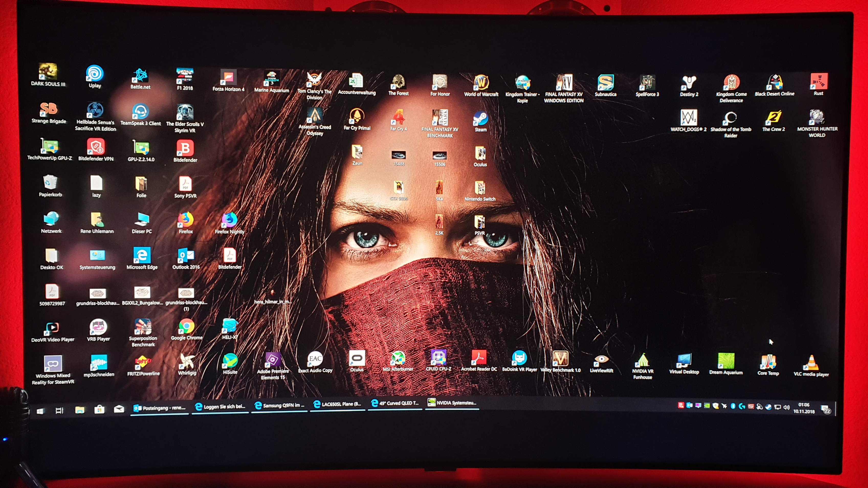Switch to the 49" Curved QLED Edge window
The image size is (868, 488).
click(x=395, y=403)
